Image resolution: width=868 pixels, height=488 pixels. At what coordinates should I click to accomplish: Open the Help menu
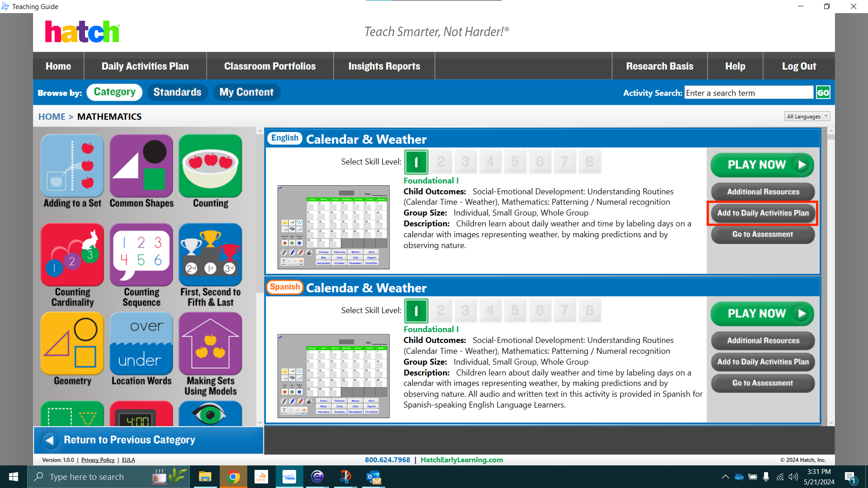tap(735, 66)
